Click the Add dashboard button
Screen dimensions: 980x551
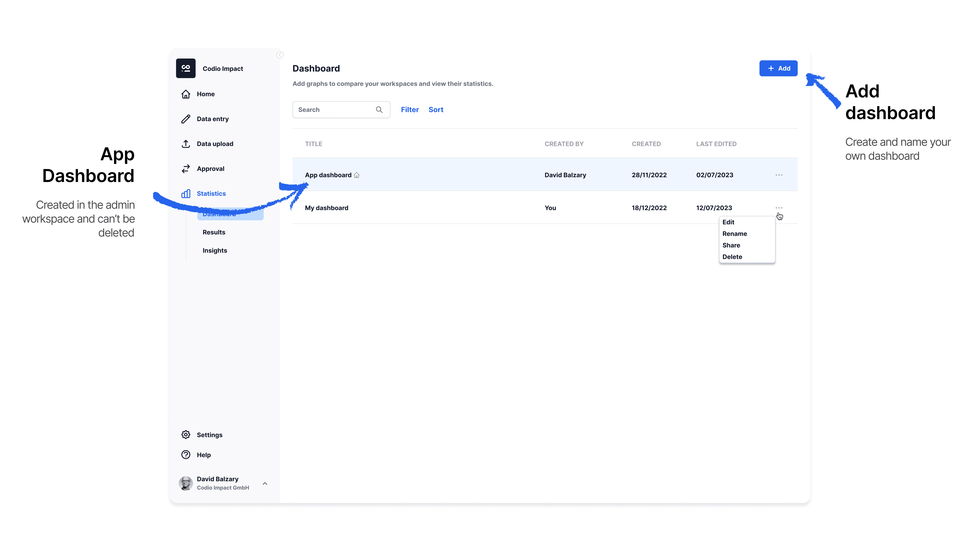(x=778, y=68)
